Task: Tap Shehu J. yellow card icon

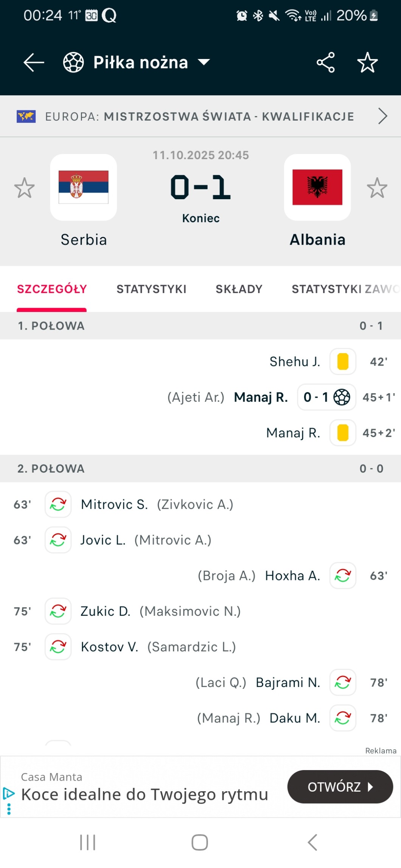Action: coord(343,362)
